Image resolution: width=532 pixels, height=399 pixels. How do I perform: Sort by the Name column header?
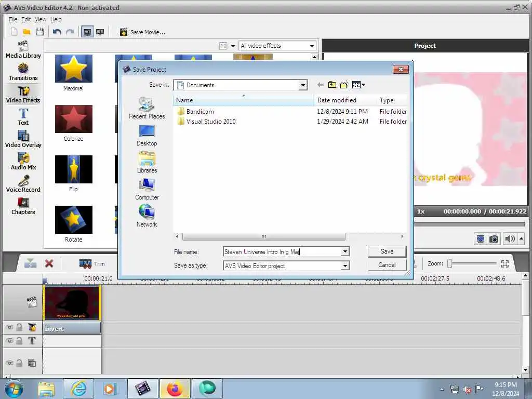(244, 100)
